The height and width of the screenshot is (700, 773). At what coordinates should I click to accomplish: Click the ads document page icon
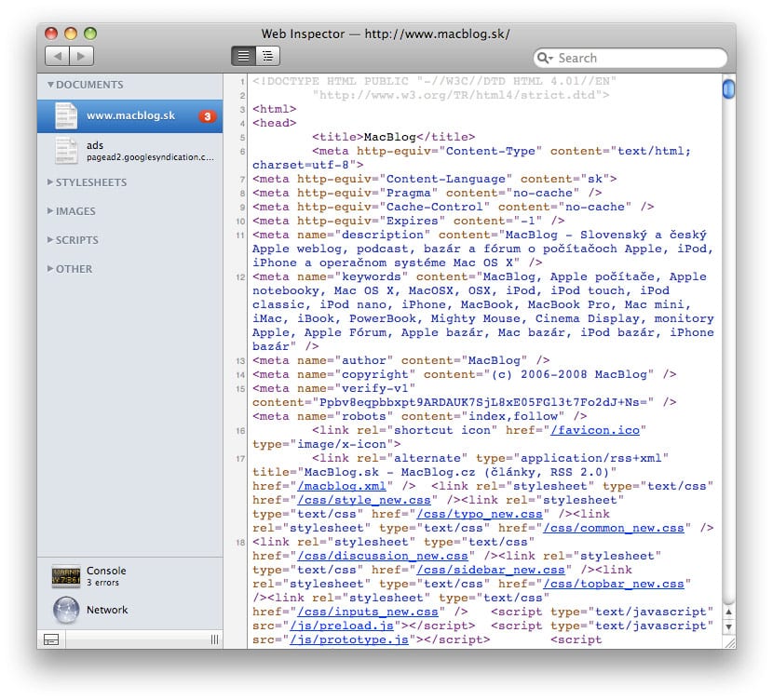(x=66, y=150)
